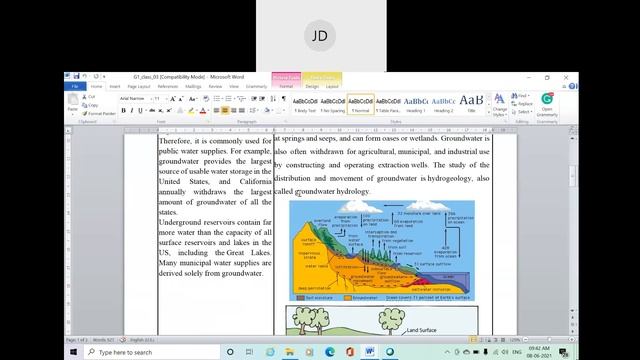The image size is (640, 360).
Task: Click the Word icon on the taskbar
Action: (370, 352)
